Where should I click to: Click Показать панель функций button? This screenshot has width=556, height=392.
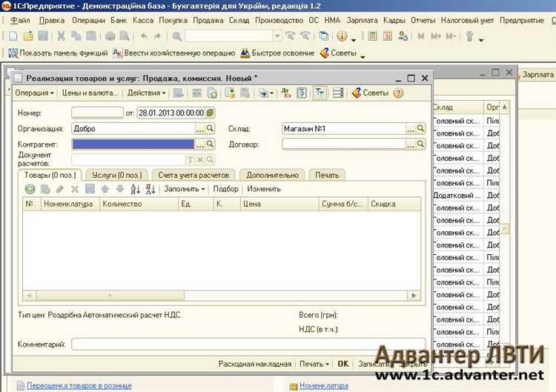coord(58,53)
